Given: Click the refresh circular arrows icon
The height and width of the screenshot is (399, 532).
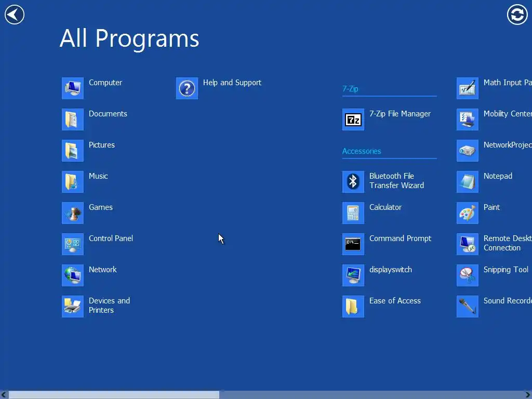Looking at the screenshot, I should click(517, 15).
